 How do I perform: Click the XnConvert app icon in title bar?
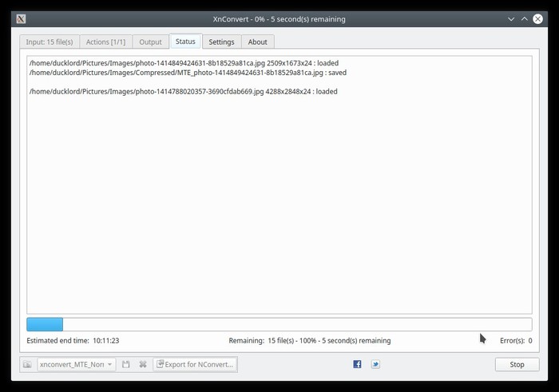21,19
